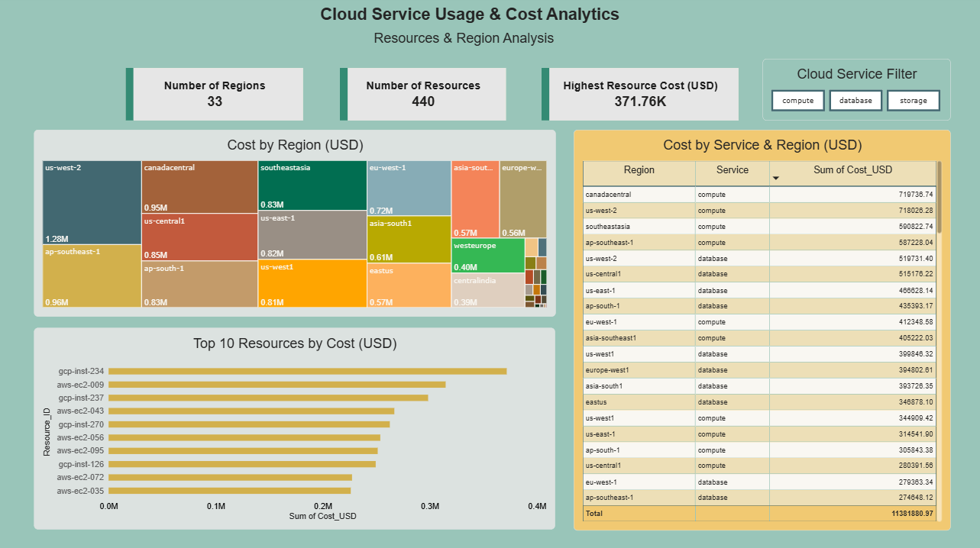Click the Number of Regions card
Viewport: 980px width, 548px height.
pyautogui.click(x=215, y=94)
